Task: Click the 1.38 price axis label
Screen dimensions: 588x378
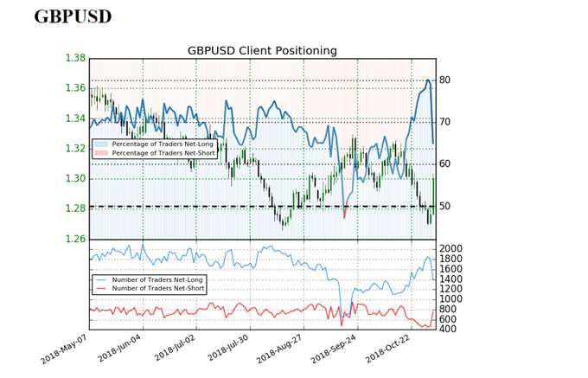Action: (75, 58)
